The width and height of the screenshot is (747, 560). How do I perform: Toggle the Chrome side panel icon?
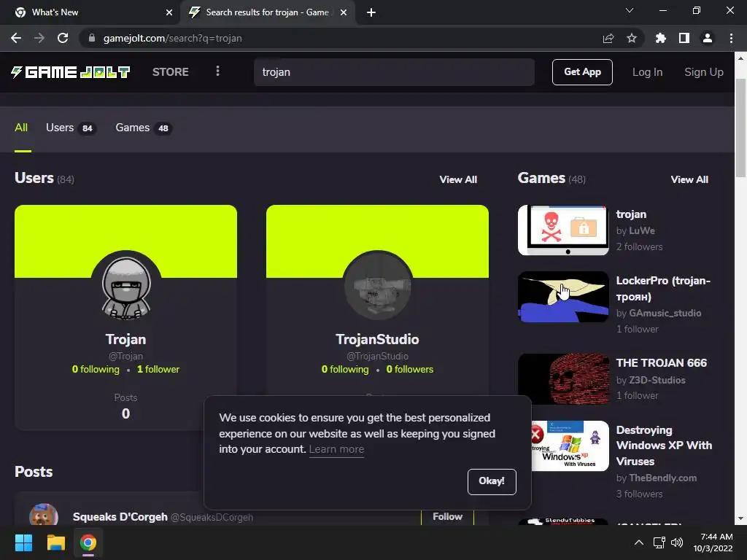(x=684, y=38)
